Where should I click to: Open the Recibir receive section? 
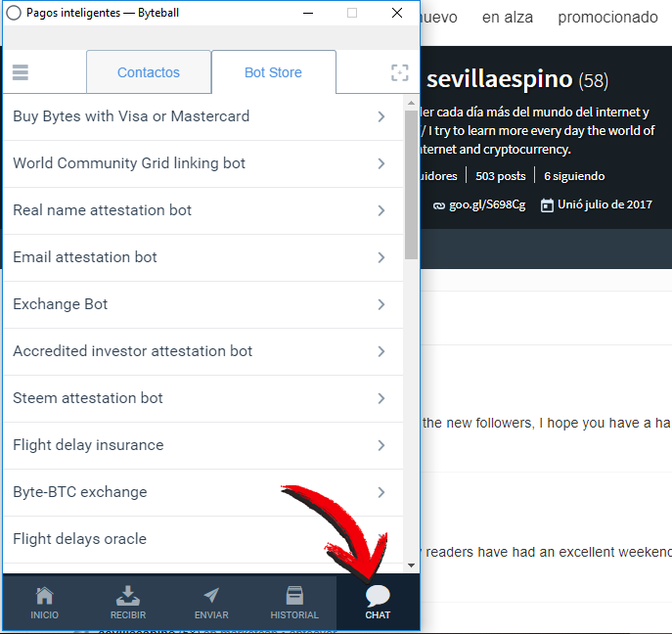(x=128, y=603)
